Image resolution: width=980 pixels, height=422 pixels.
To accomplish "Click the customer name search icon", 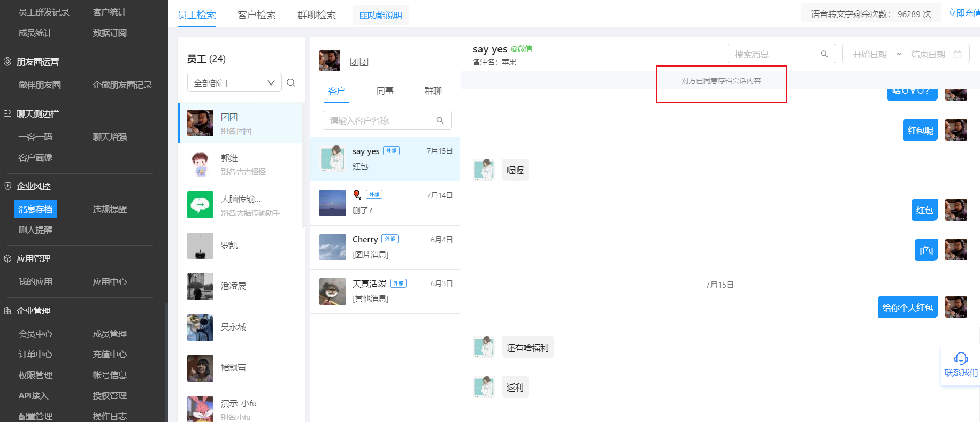I will point(440,120).
